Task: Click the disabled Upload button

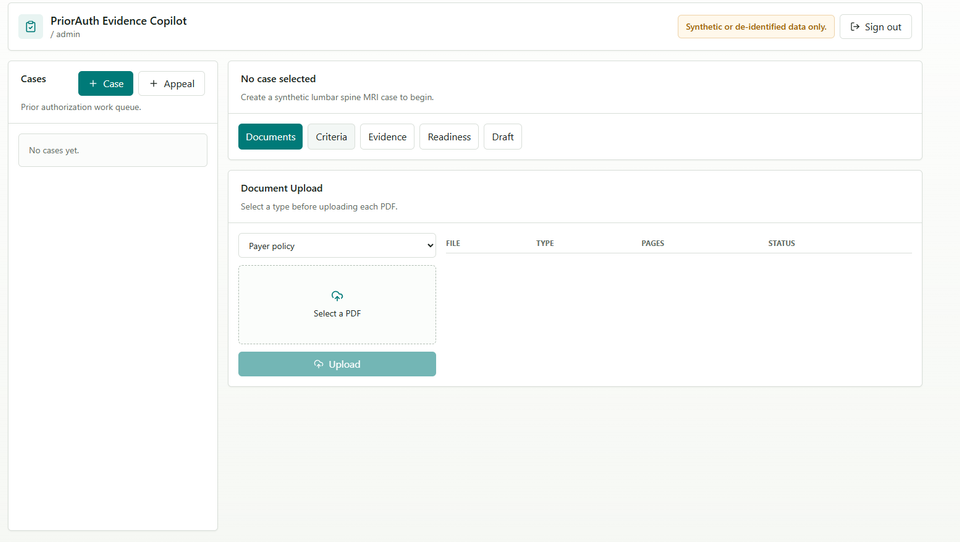Action: click(x=337, y=364)
